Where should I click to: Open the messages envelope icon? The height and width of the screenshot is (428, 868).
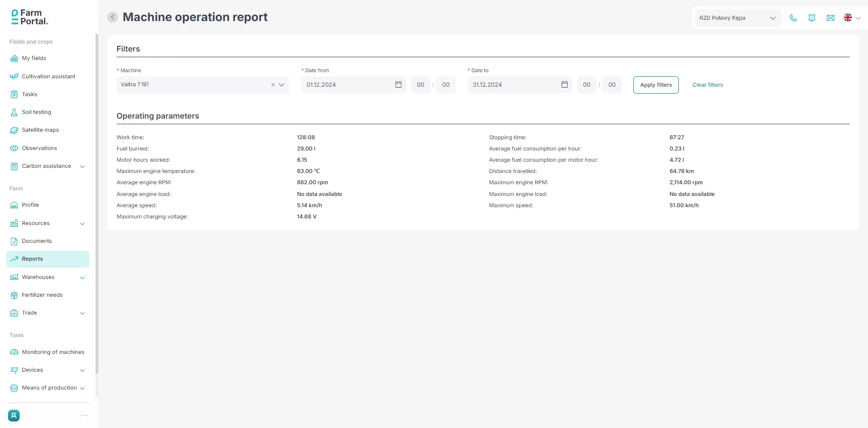click(x=831, y=18)
